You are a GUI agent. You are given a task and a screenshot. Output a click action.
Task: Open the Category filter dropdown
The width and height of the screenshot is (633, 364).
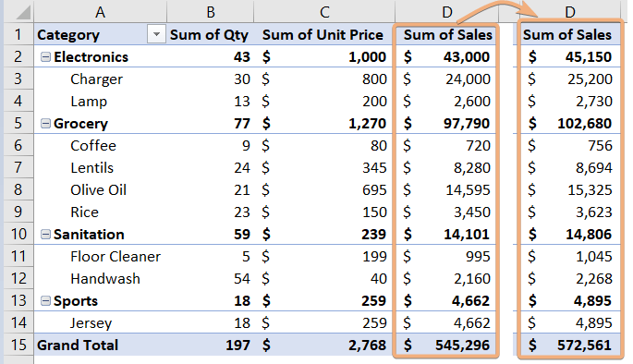coord(156,35)
